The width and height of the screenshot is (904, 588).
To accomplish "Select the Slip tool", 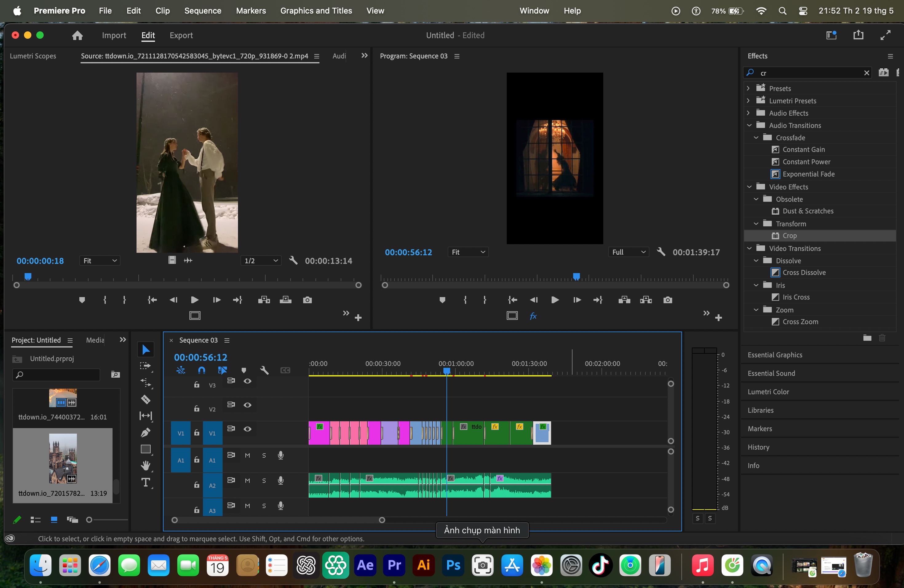I will point(146,416).
